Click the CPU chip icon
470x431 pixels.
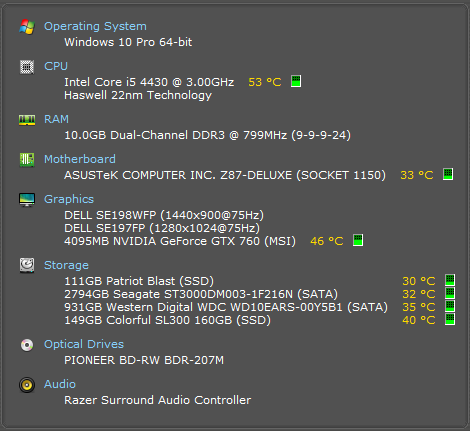click(27, 67)
